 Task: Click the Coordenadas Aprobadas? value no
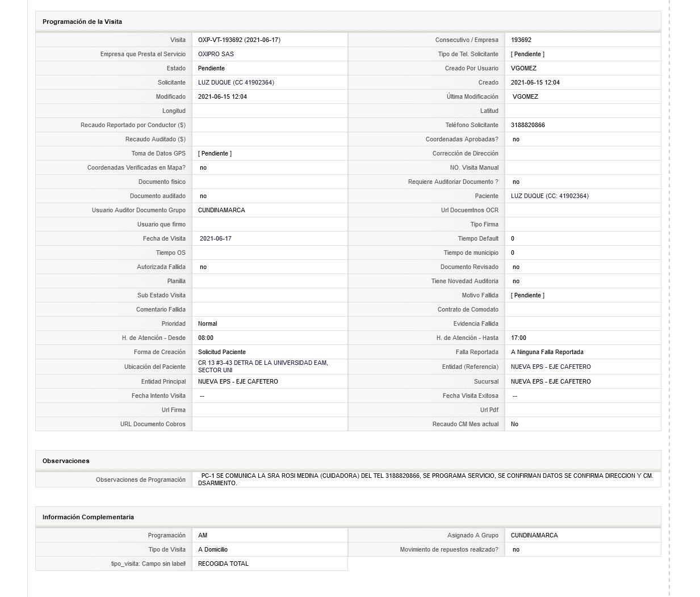pos(516,139)
